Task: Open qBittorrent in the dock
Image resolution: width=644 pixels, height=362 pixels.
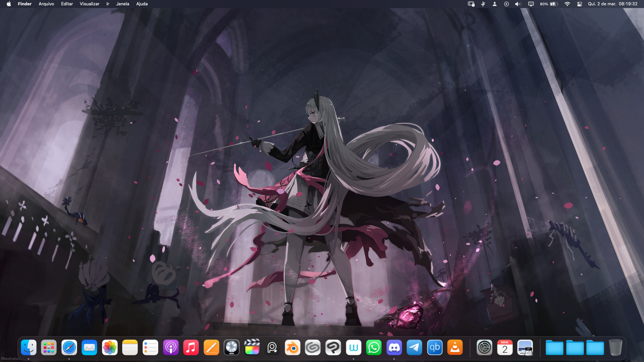Action: point(435,348)
